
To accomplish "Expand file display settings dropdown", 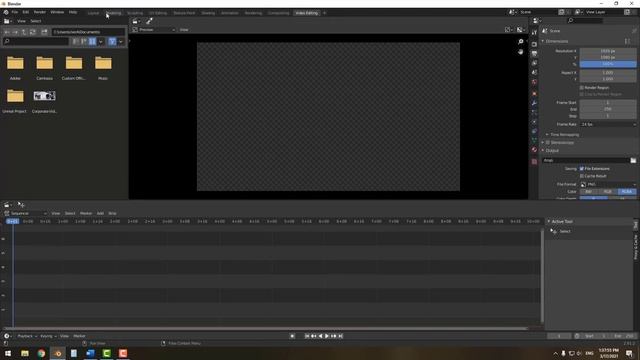I will point(100,41).
